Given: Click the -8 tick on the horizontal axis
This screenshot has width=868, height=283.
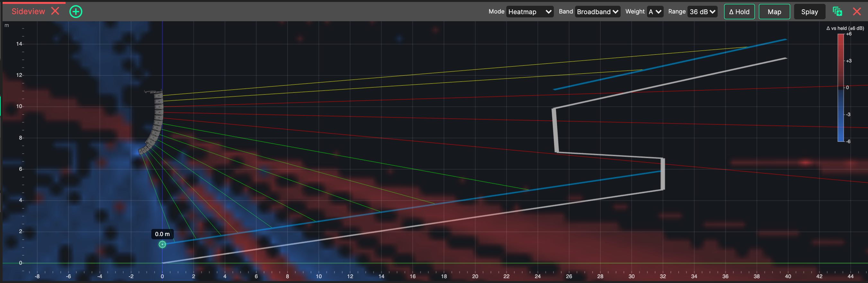Looking at the screenshot, I should coord(37,276).
